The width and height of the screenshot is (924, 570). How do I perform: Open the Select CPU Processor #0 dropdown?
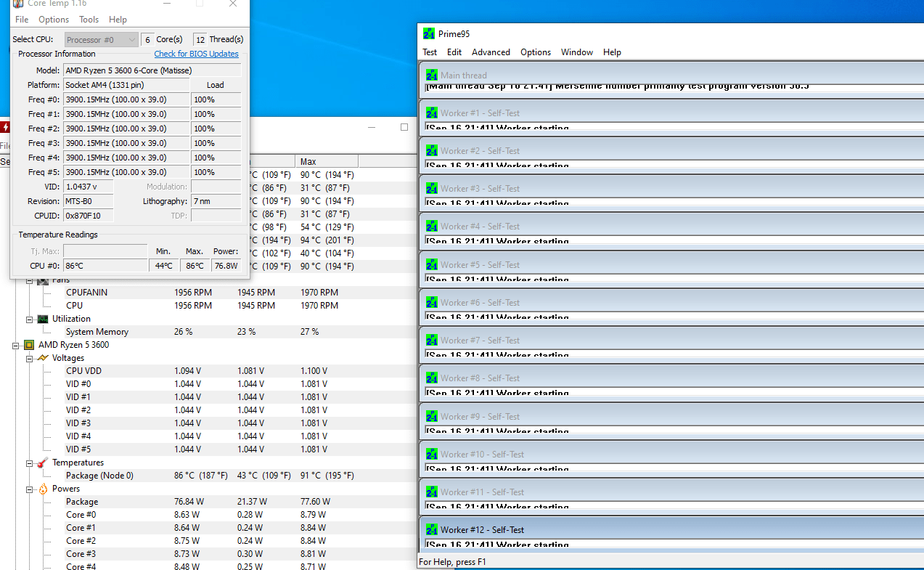(x=101, y=40)
